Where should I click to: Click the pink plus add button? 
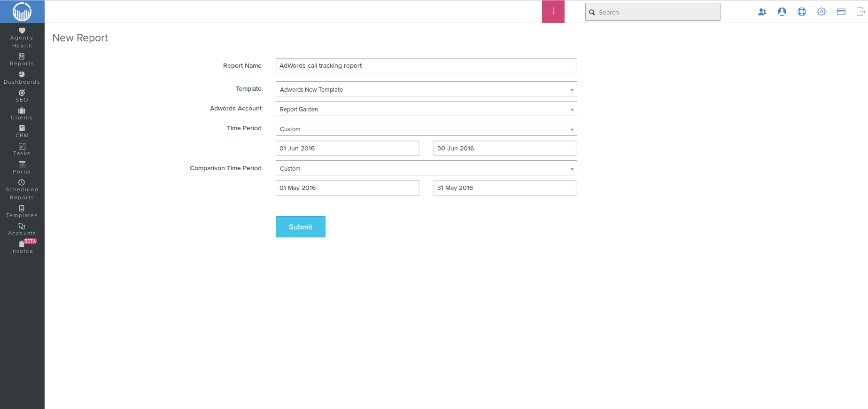pyautogui.click(x=553, y=12)
